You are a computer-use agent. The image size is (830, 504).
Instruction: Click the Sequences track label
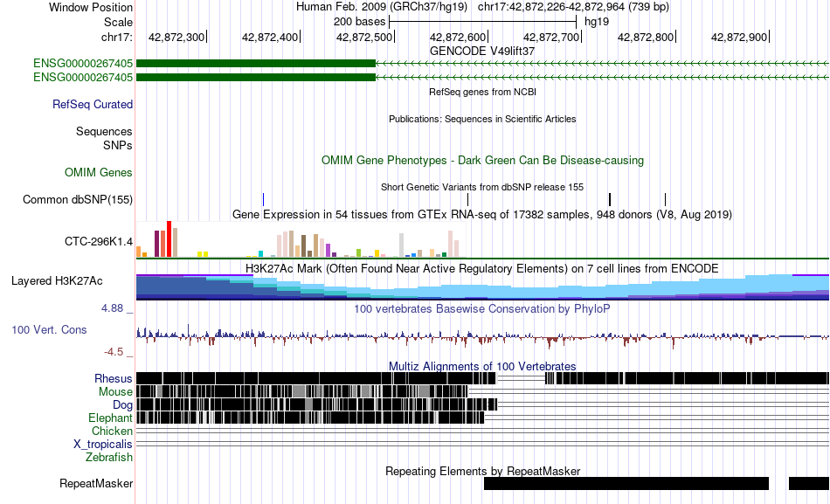coord(104,131)
